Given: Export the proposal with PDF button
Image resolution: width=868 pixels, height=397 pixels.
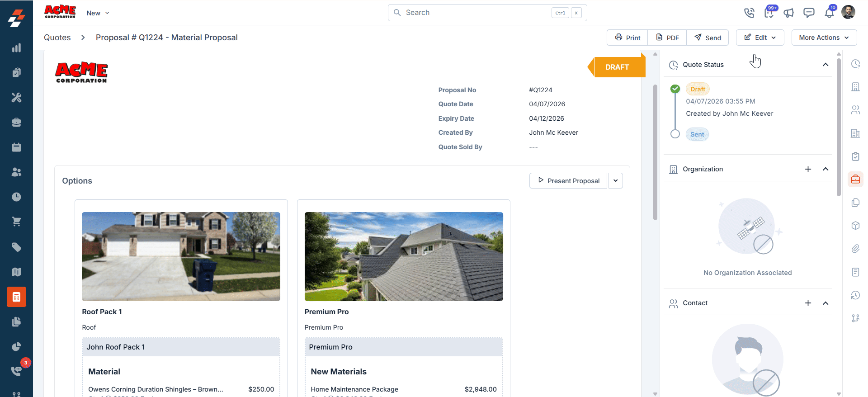Looking at the screenshot, I should click(x=667, y=38).
